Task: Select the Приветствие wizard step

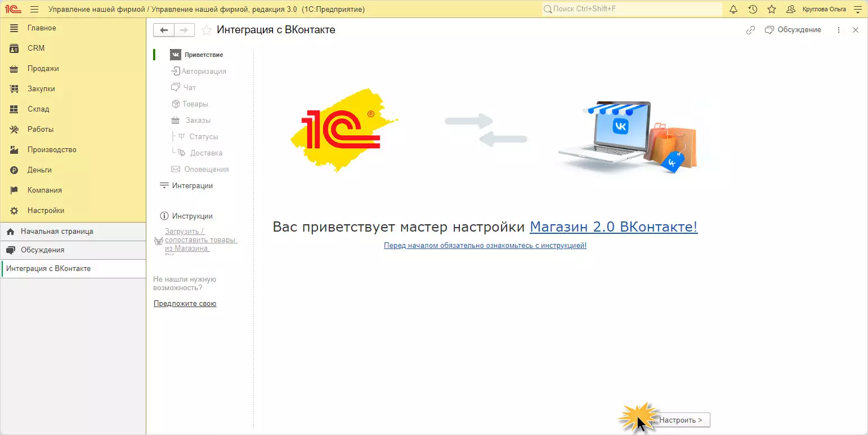Action: (x=197, y=55)
